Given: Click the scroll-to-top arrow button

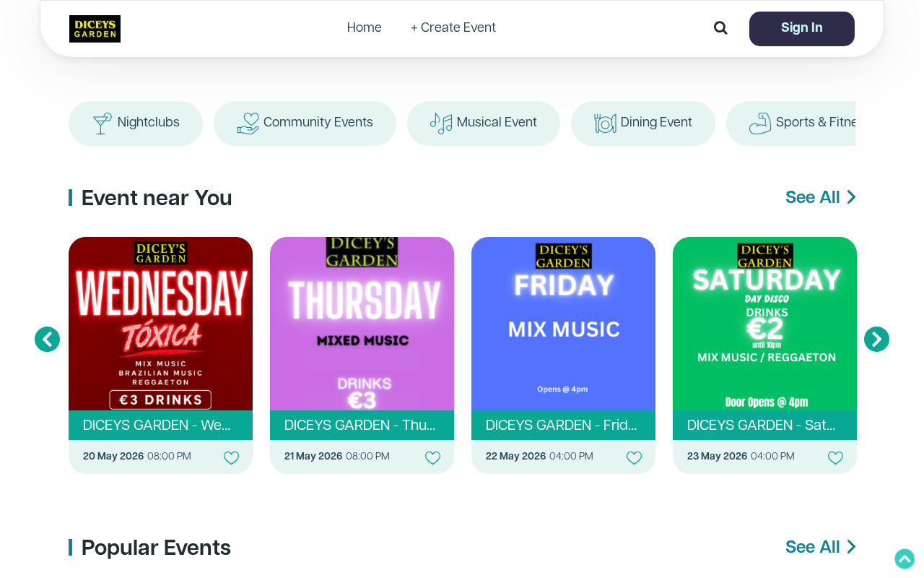Looking at the screenshot, I should [905, 558].
